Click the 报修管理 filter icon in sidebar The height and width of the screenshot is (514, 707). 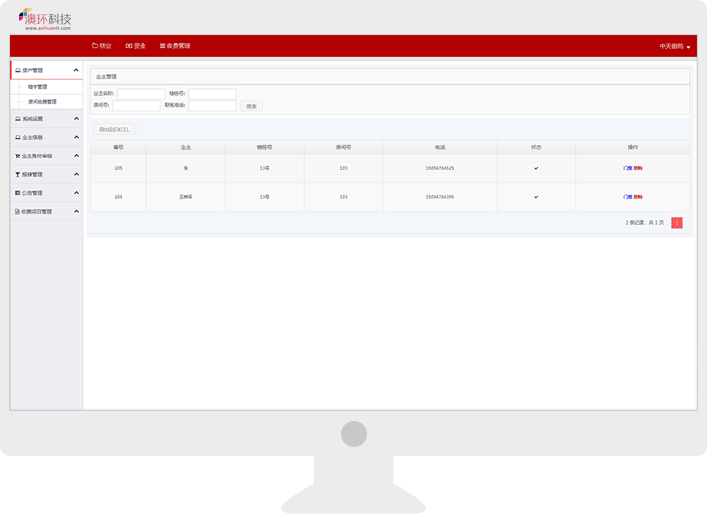(18, 174)
